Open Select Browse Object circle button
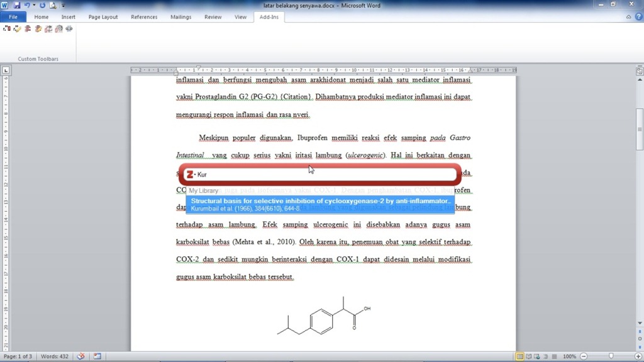Screen dimensions: 644x362 640,339
